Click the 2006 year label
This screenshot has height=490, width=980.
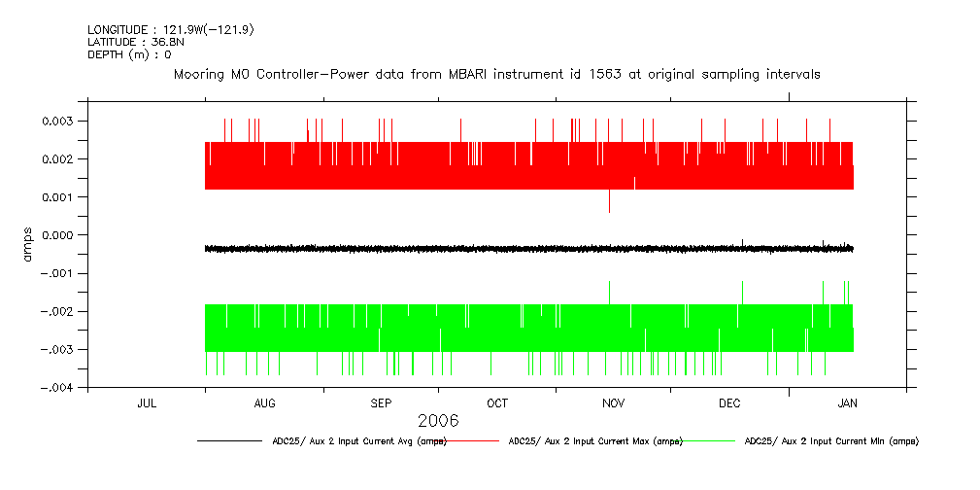pyautogui.click(x=438, y=421)
